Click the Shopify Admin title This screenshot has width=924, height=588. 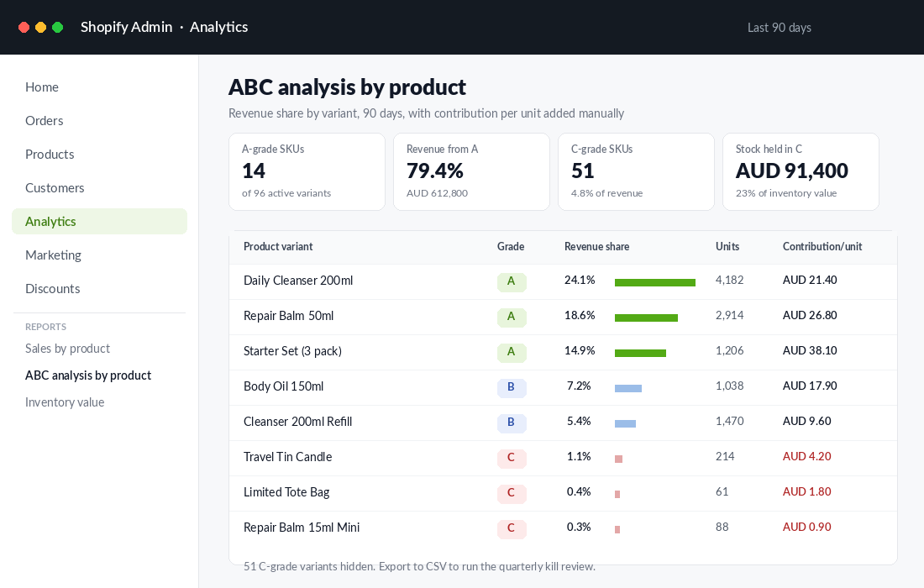coord(127,27)
